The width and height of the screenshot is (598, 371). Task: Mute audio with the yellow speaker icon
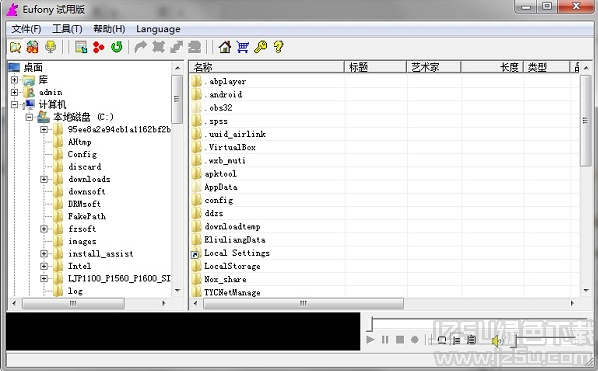(x=497, y=340)
